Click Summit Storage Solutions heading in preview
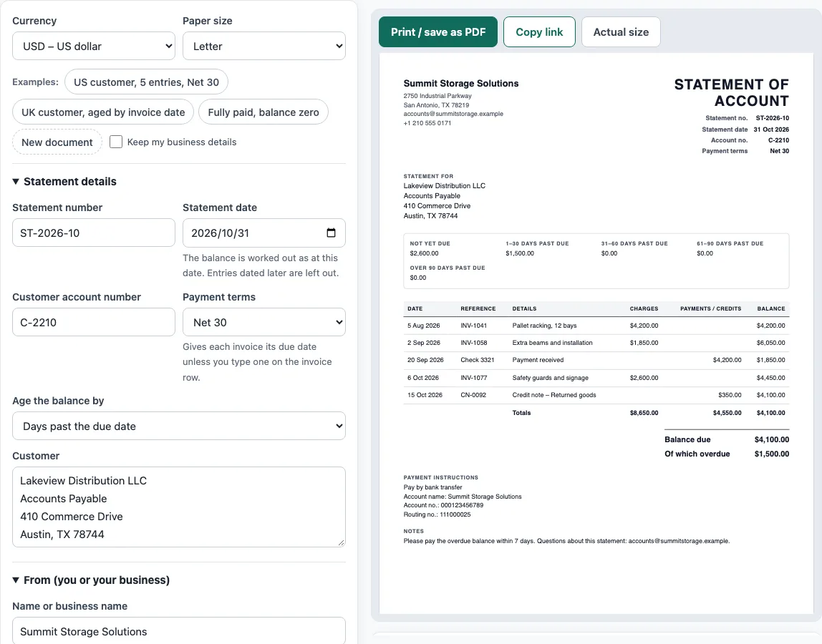 [x=461, y=83]
